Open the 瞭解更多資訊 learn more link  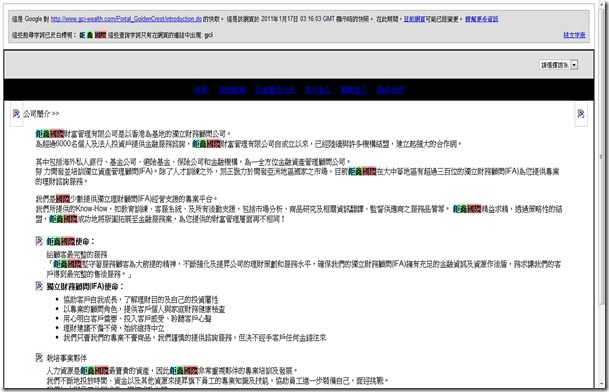pos(482,19)
